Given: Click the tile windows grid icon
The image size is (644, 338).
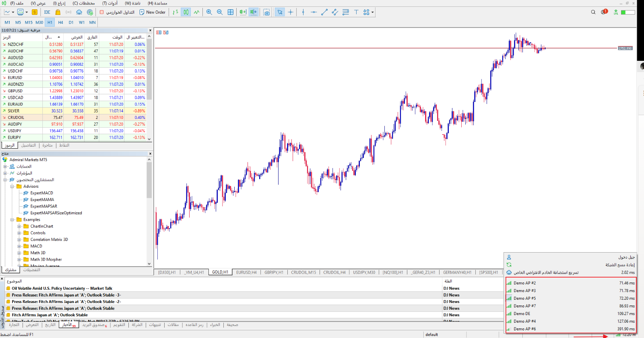Looking at the screenshot, I should point(230,12).
